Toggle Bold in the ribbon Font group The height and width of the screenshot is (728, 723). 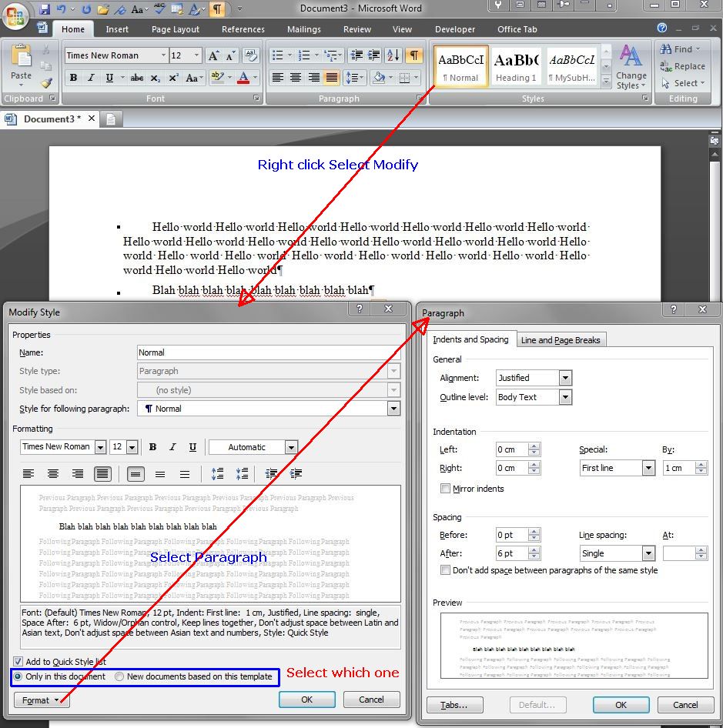[x=73, y=78]
